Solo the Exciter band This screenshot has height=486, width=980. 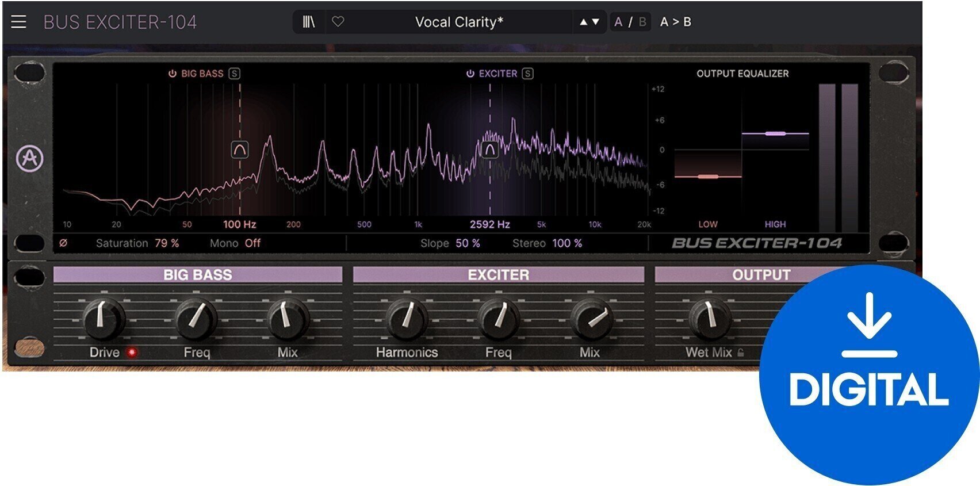coord(527,74)
